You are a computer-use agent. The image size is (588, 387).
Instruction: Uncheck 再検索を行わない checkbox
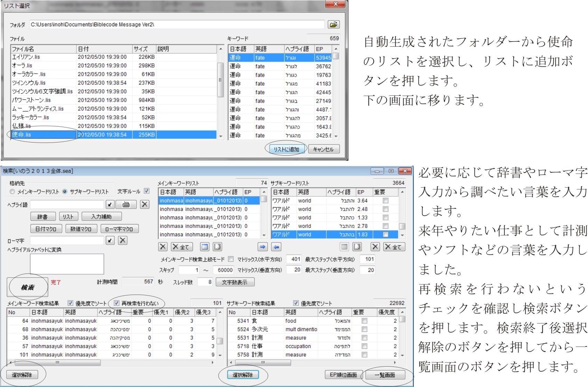(x=116, y=303)
